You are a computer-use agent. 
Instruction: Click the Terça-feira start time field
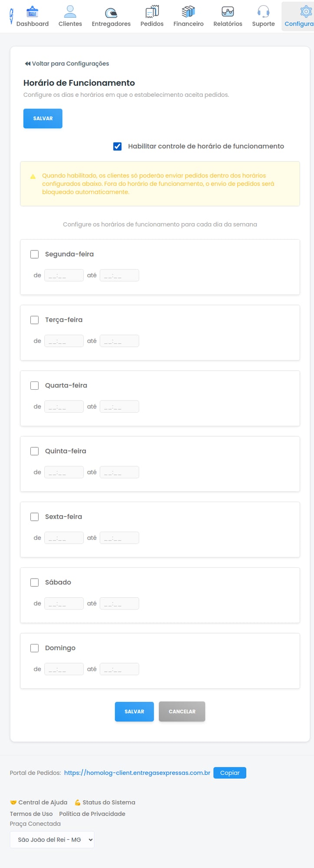[x=64, y=340]
